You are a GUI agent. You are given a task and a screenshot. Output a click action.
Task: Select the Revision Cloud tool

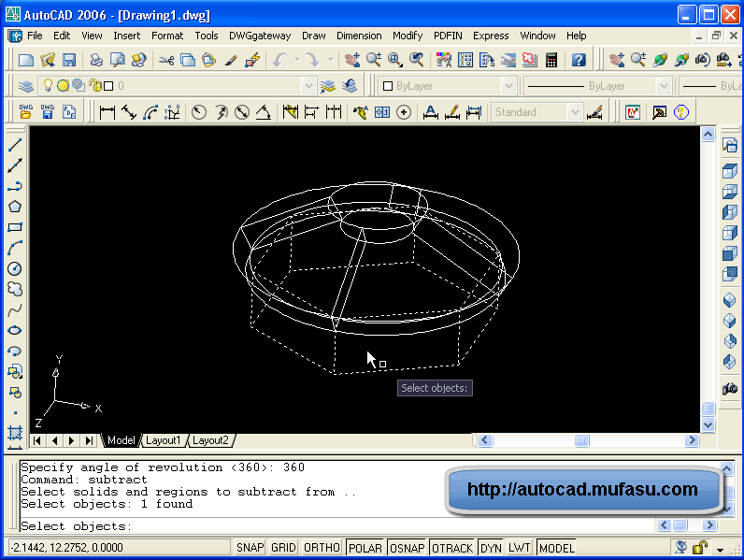(x=15, y=289)
